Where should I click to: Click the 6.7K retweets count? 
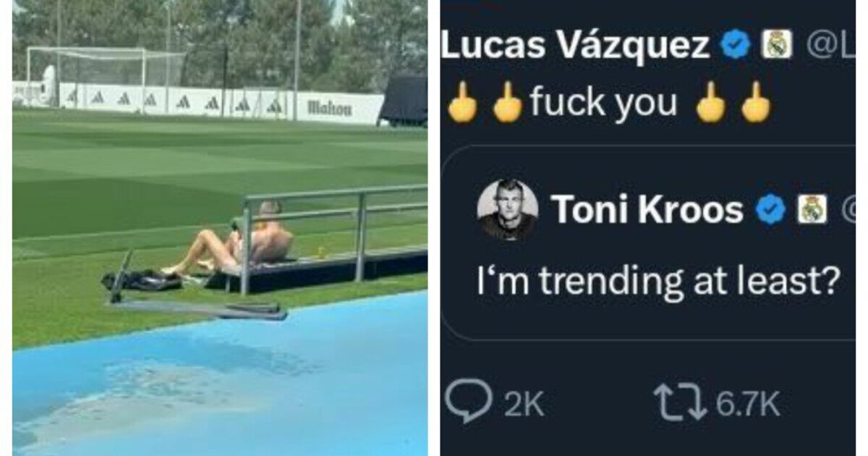[x=749, y=405]
